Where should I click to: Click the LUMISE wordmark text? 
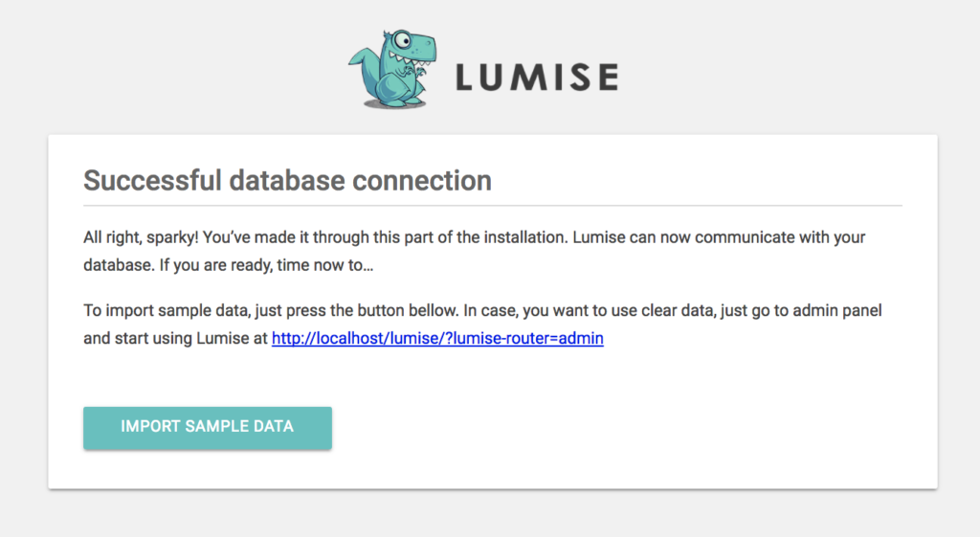(536, 78)
